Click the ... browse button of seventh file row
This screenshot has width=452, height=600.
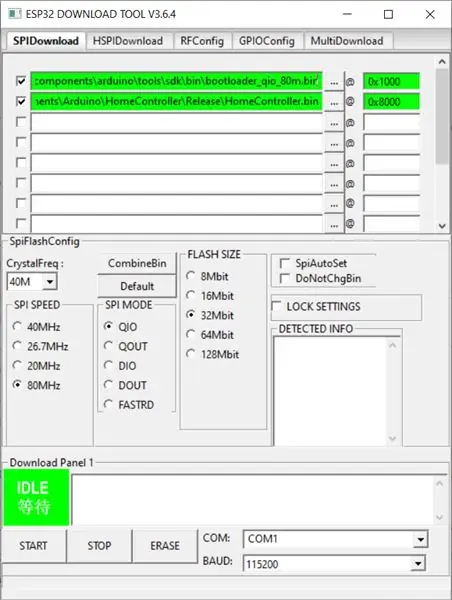click(334, 205)
